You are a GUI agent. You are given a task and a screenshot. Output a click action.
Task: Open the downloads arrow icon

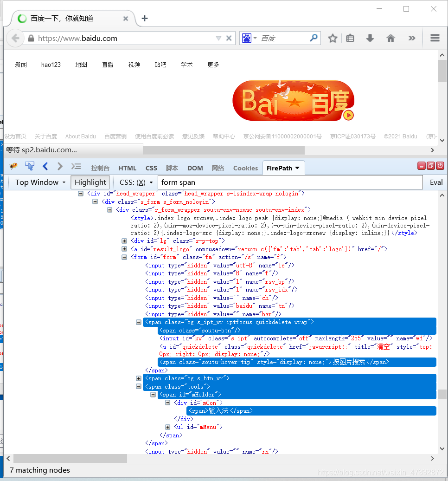click(370, 39)
